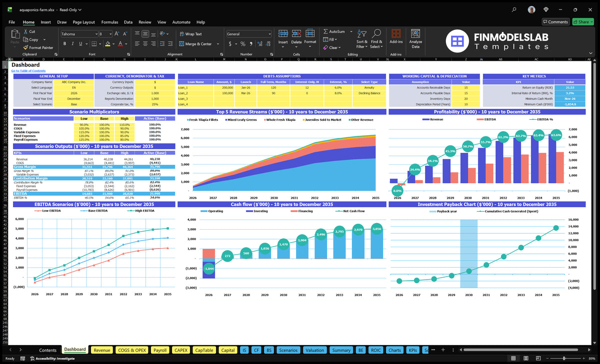This screenshot has width=600, height=364.
Task: Align text right
Action: [x=153, y=44]
